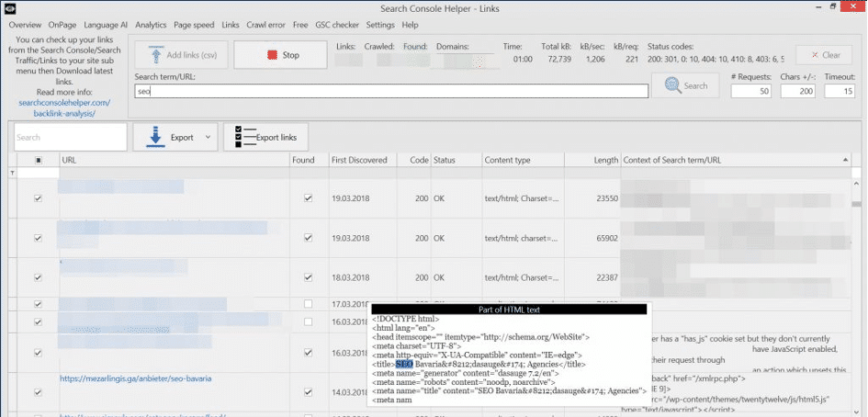This screenshot has height=417, width=868.
Task: Sort by the URL column header
Action: [175, 160]
